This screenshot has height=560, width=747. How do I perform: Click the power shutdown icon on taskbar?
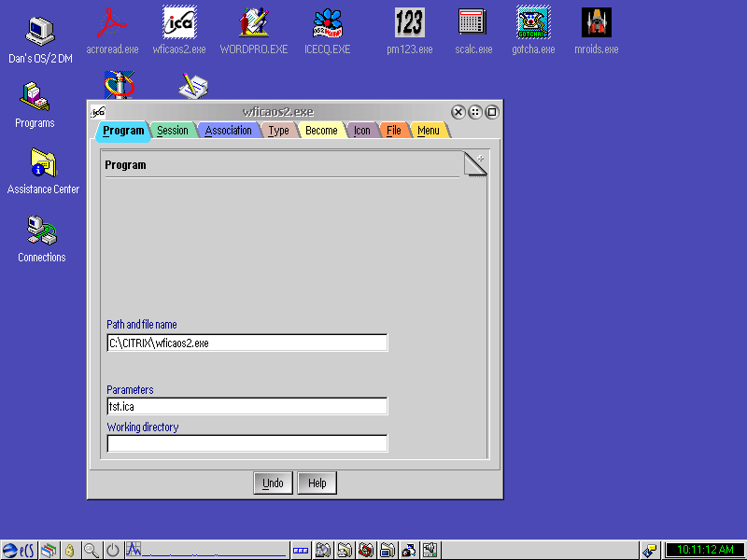[113, 551]
